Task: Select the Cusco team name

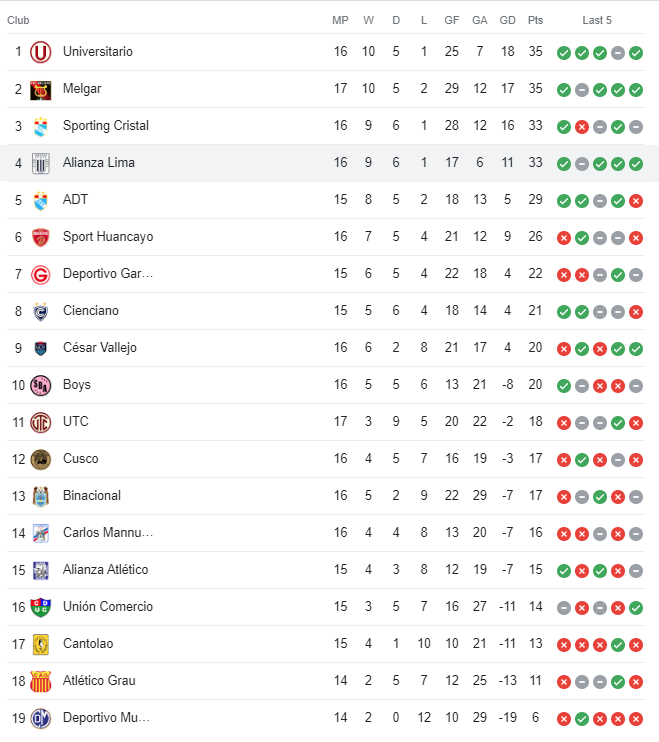Action: pos(80,459)
